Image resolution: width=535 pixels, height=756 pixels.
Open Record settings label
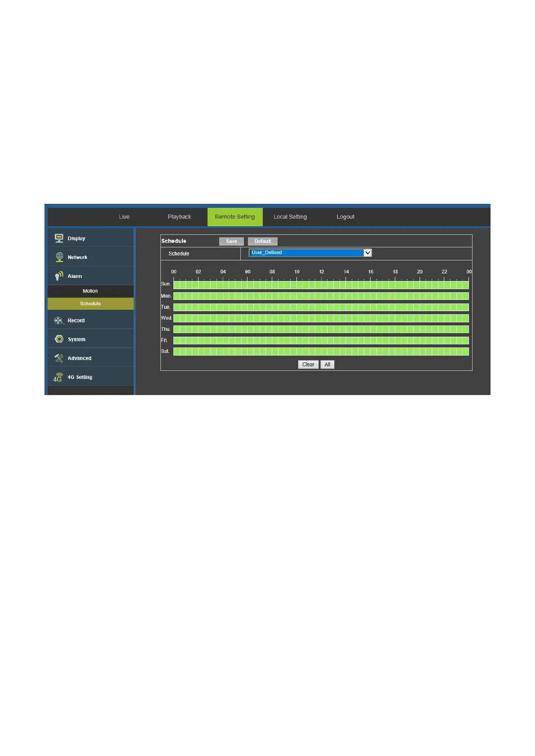pyautogui.click(x=76, y=321)
